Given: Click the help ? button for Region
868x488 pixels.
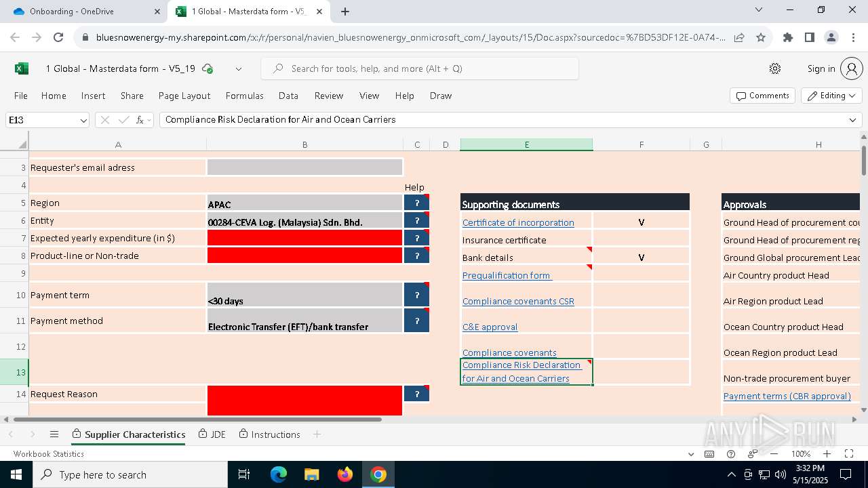Looking at the screenshot, I should (x=416, y=203).
